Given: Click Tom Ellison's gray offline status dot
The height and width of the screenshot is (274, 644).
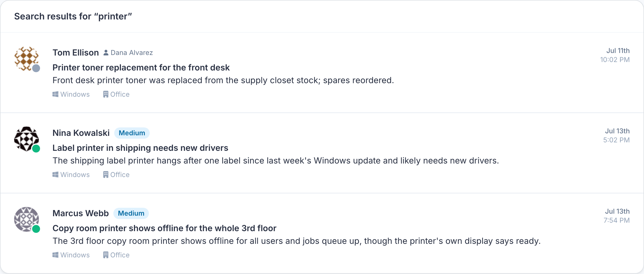Looking at the screenshot, I should pos(36,68).
